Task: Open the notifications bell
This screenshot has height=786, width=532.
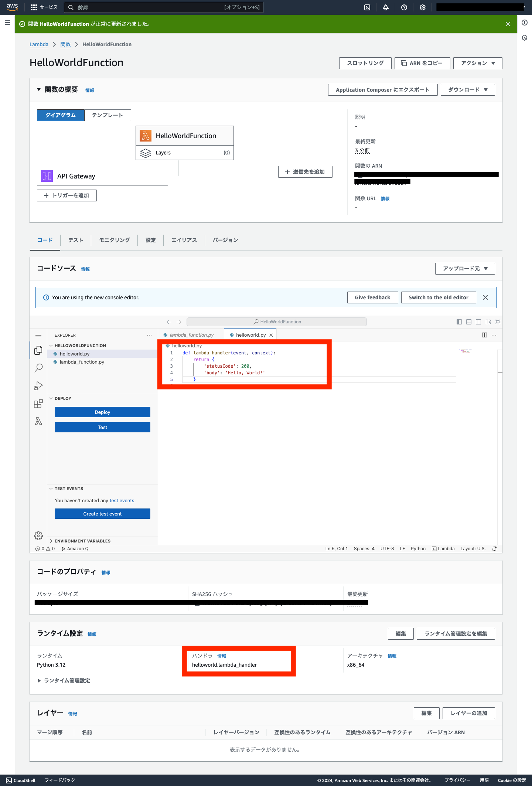Action: [386, 7]
